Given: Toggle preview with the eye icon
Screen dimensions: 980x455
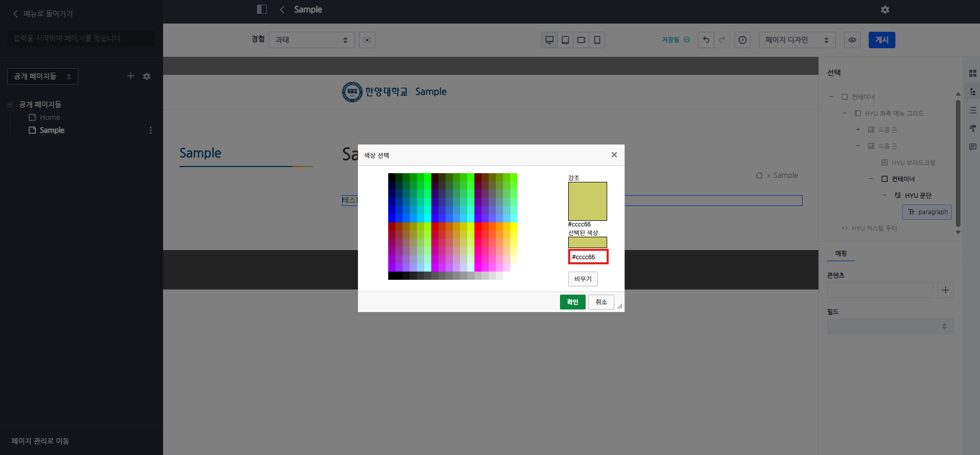Looking at the screenshot, I should pyautogui.click(x=852, y=40).
